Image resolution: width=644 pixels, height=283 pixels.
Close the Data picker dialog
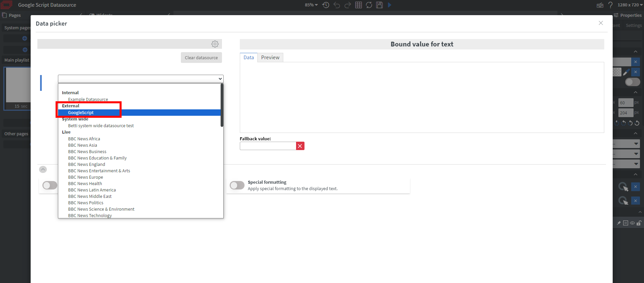(601, 23)
